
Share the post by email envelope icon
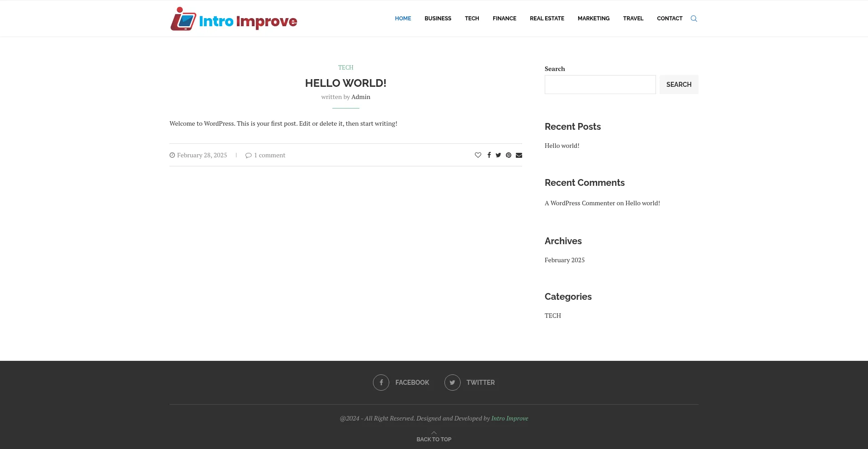point(519,155)
